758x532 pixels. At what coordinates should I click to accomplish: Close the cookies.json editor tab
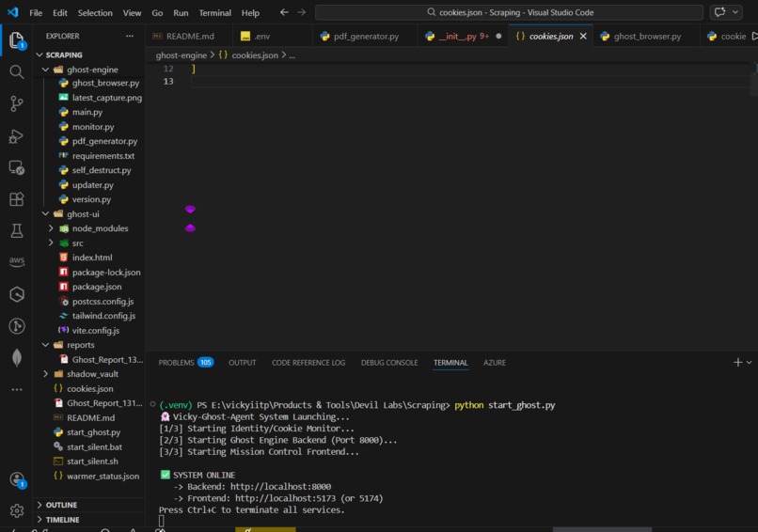583,37
